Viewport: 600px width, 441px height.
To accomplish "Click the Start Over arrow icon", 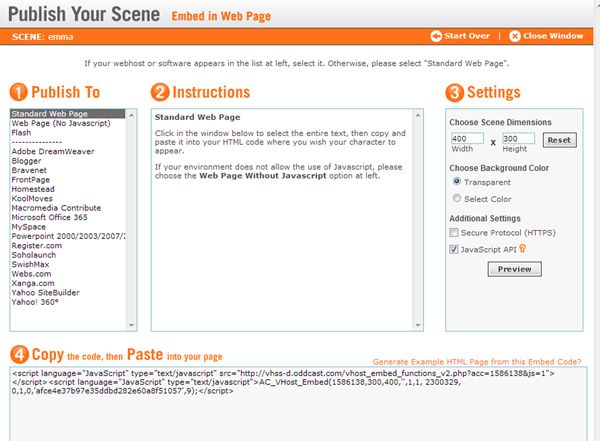I will 436,37.
